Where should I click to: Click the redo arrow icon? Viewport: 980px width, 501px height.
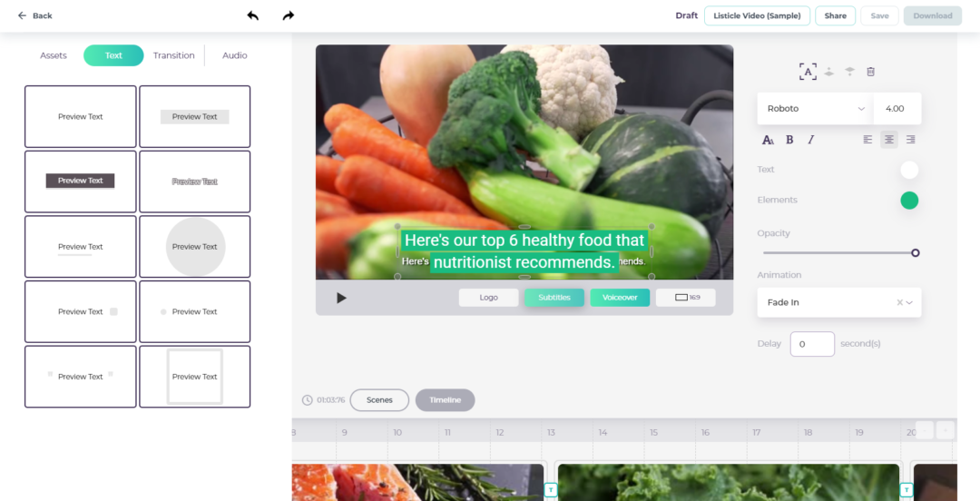pos(289,15)
